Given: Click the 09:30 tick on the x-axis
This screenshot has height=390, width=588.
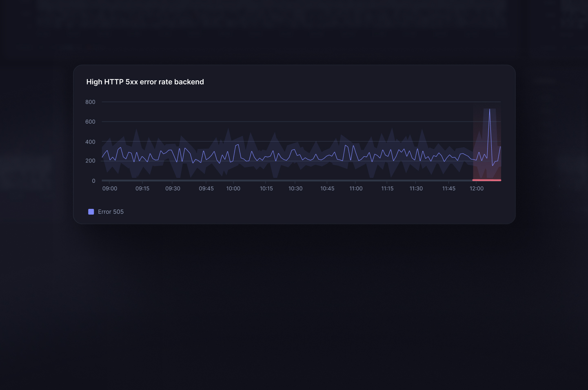Looking at the screenshot, I should (x=173, y=188).
